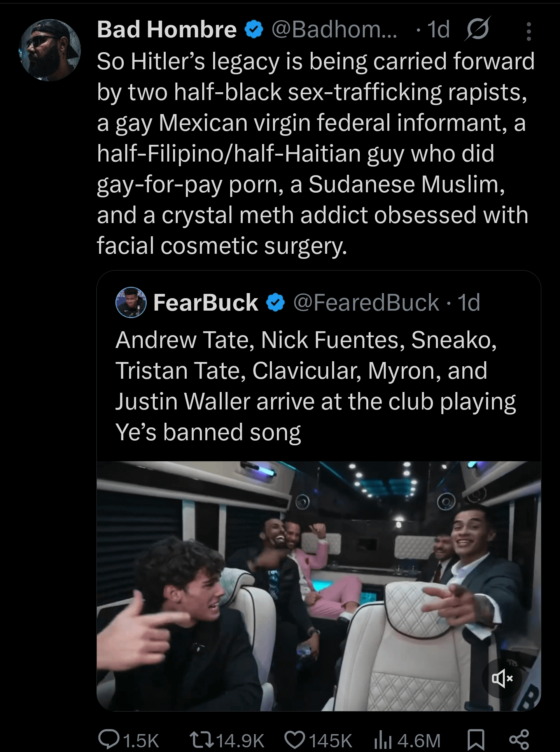Click Bad Hombre's blue verified badge
560x752 pixels.
[x=254, y=30]
